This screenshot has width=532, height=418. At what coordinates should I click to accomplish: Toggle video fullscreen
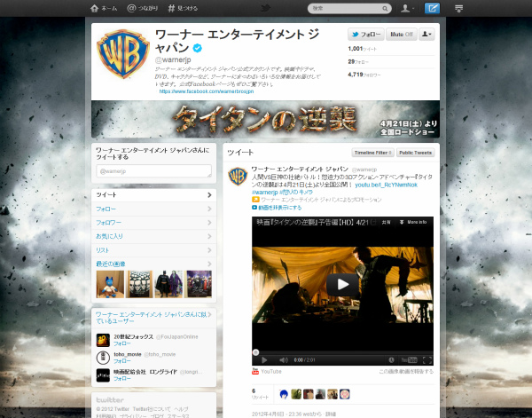[x=427, y=360]
